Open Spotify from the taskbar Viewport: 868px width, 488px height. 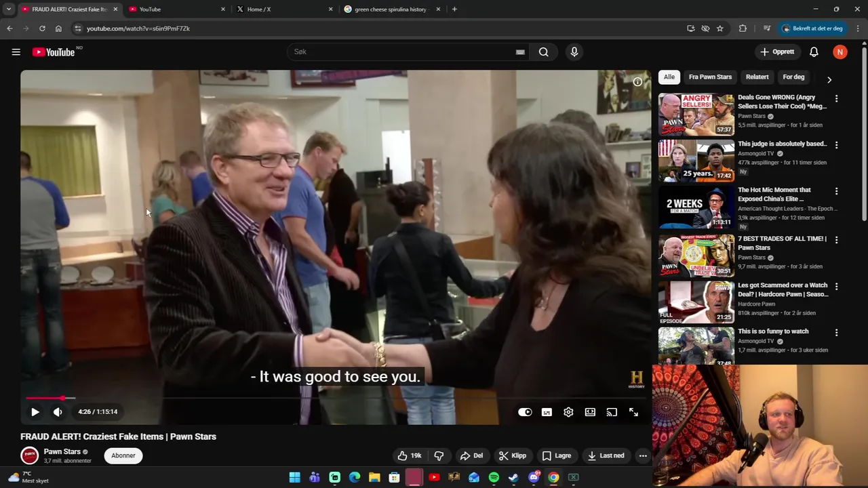(x=494, y=477)
